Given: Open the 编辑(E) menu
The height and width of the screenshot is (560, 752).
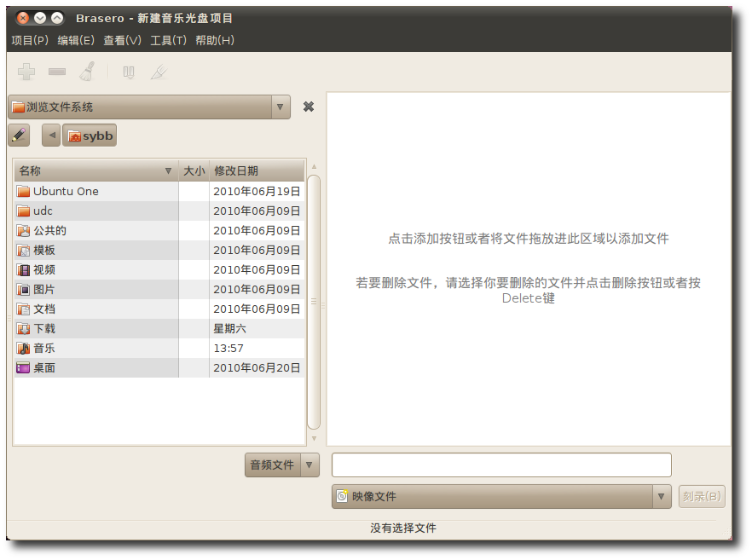Looking at the screenshot, I should [x=76, y=40].
